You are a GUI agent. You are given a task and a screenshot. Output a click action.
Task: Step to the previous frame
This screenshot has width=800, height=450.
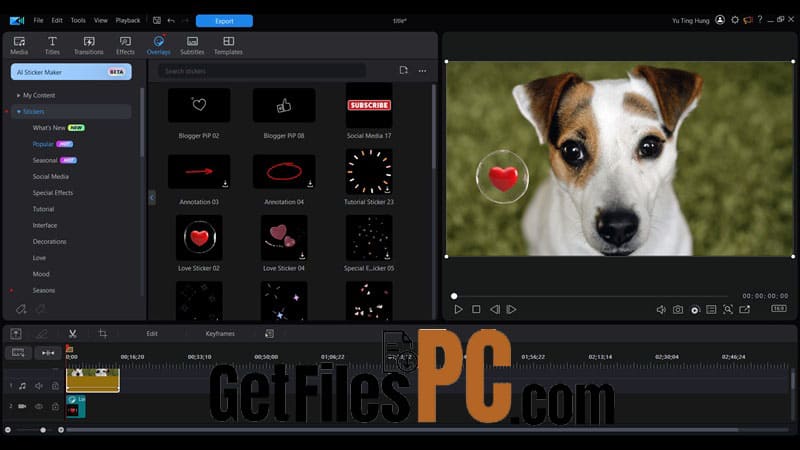coord(494,309)
